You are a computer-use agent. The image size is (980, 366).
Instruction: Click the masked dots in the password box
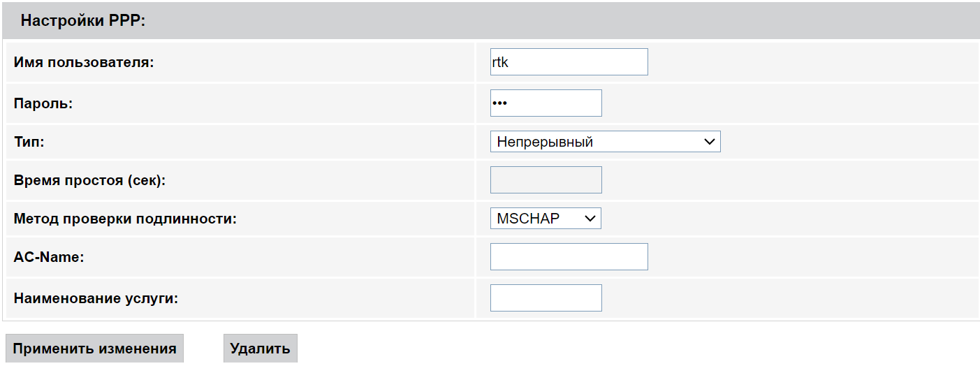tap(499, 103)
